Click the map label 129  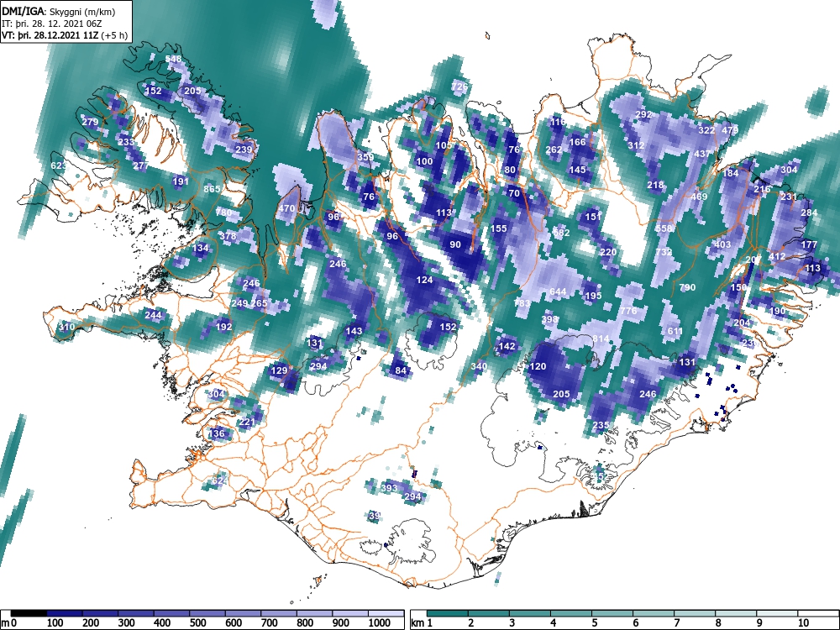(x=279, y=370)
